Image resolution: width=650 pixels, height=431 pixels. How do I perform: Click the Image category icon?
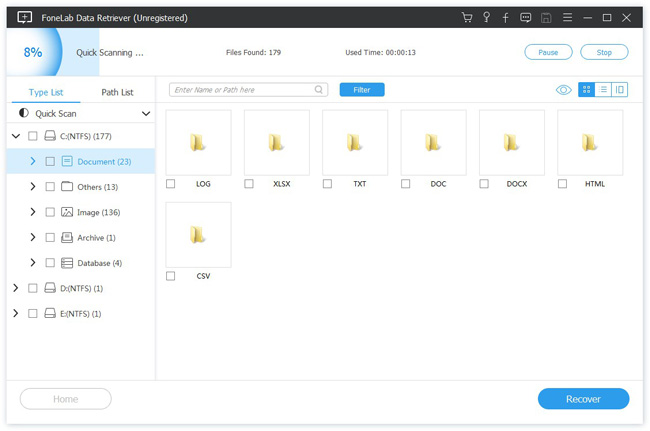click(67, 212)
